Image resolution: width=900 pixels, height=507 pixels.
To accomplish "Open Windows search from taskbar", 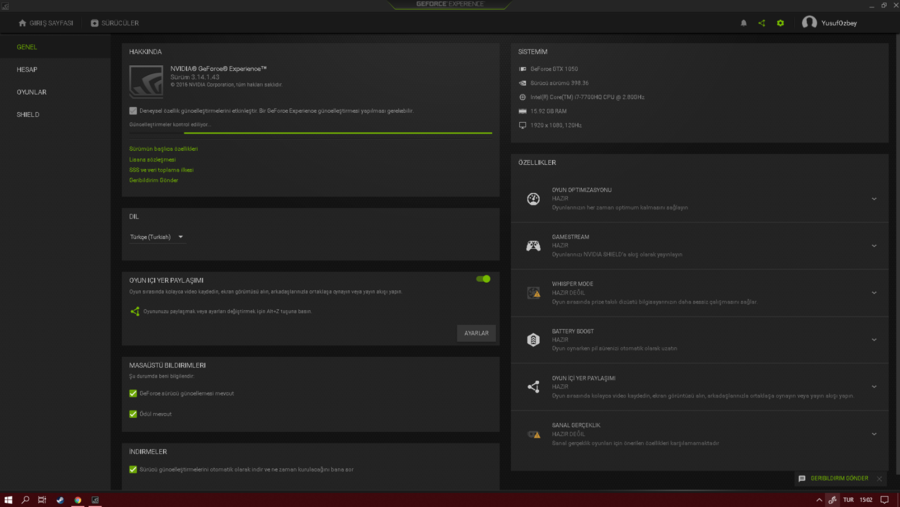I will point(25,500).
